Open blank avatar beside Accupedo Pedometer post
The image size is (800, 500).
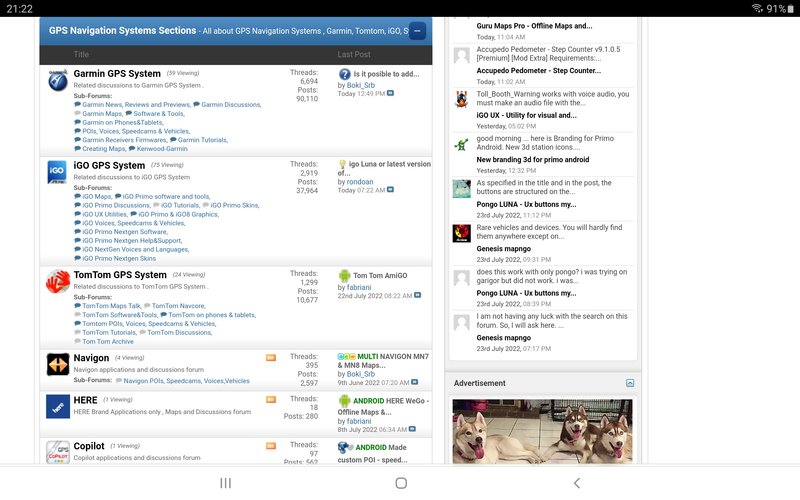[x=461, y=55]
